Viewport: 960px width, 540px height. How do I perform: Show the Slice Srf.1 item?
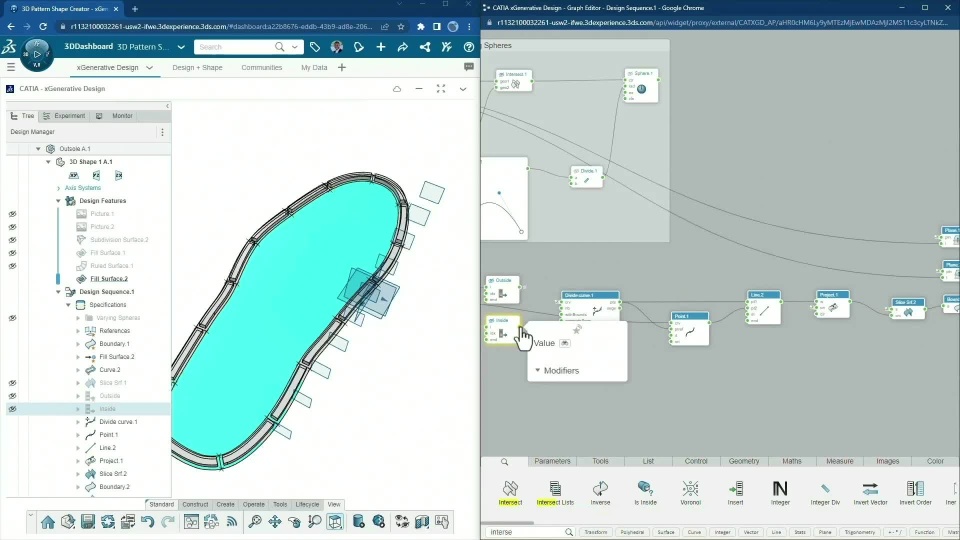[x=12, y=383]
